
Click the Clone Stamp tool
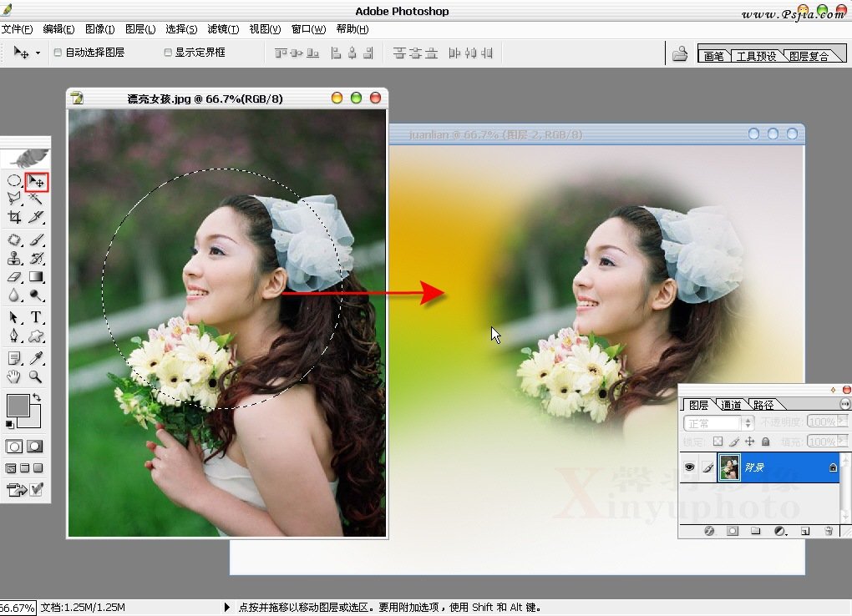coord(14,258)
